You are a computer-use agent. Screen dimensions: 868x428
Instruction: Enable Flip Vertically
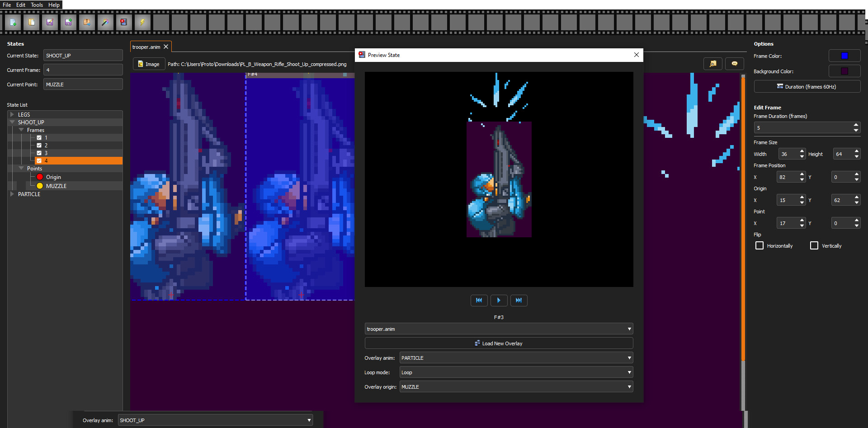815,245
